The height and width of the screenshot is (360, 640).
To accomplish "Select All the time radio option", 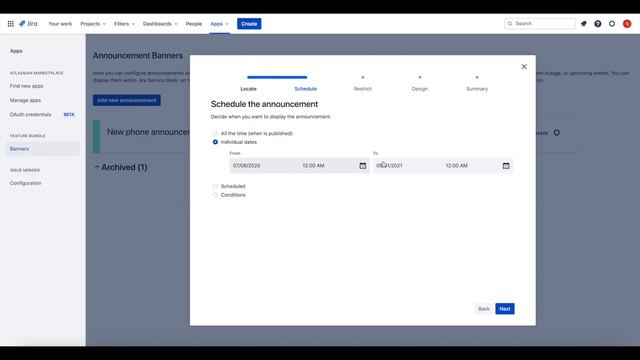I will [215, 133].
